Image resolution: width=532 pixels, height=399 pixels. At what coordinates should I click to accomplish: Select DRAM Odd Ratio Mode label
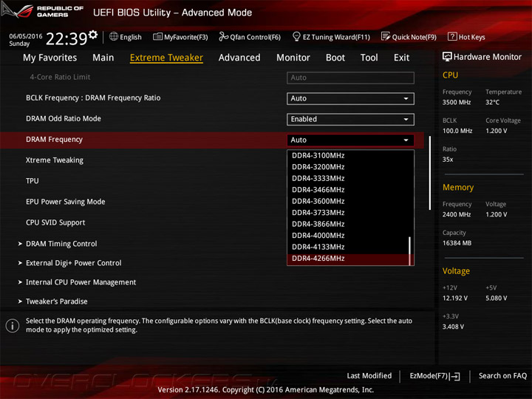64,119
